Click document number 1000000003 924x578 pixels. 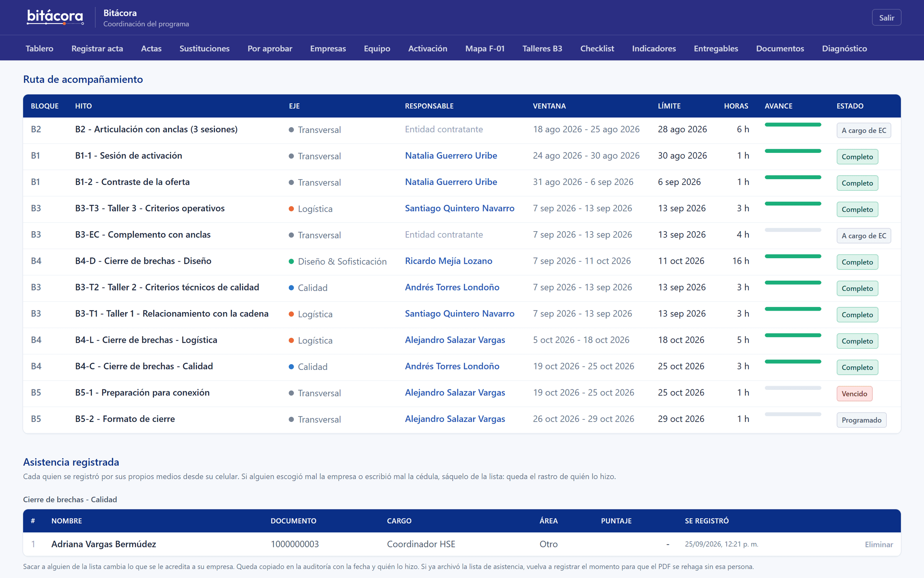295,544
